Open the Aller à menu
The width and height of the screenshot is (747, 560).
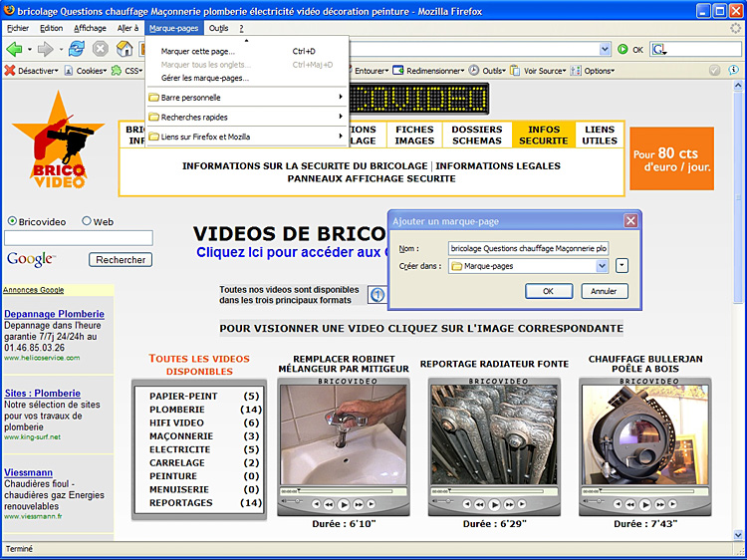[127, 28]
